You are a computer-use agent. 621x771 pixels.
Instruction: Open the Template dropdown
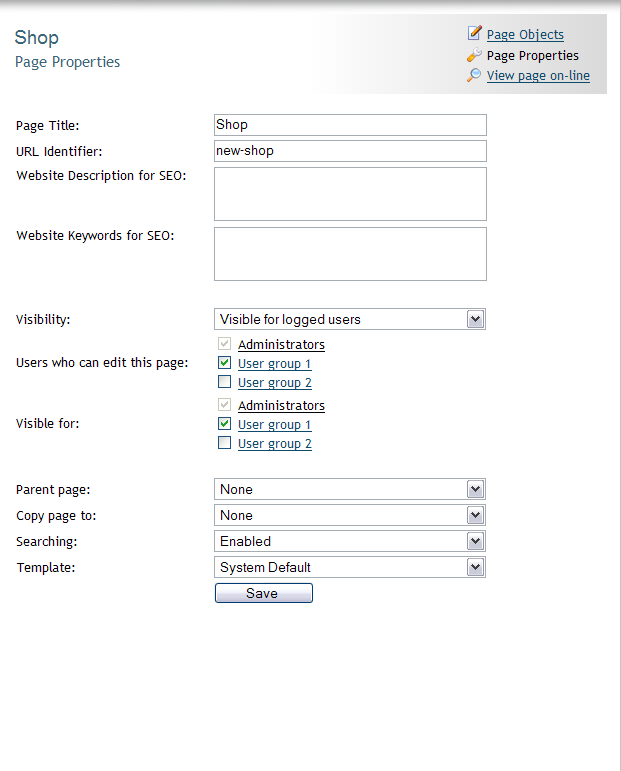tap(350, 567)
